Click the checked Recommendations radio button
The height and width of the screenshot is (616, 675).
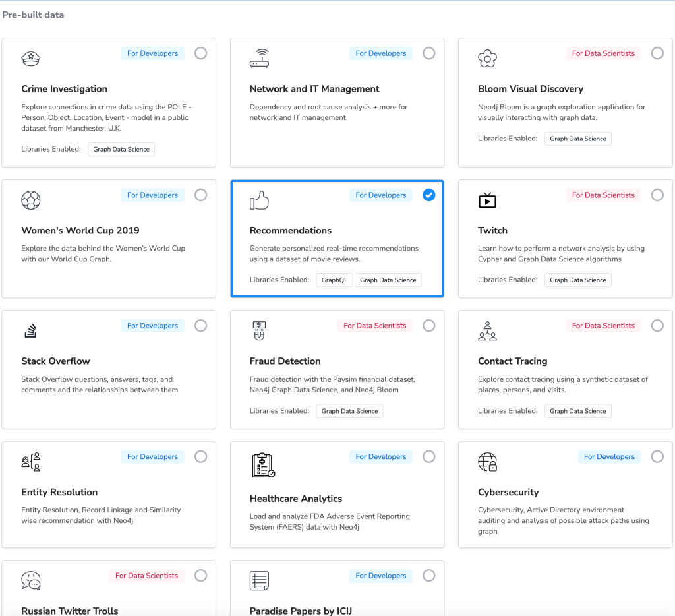click(428, 195)
